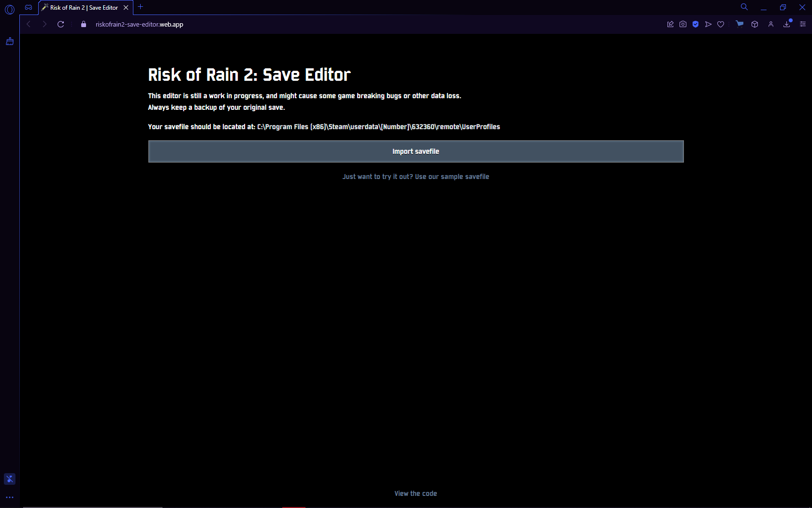Open the GX Cleaner broom icon
Screen dimensions: 812x508
click(10, 42)
